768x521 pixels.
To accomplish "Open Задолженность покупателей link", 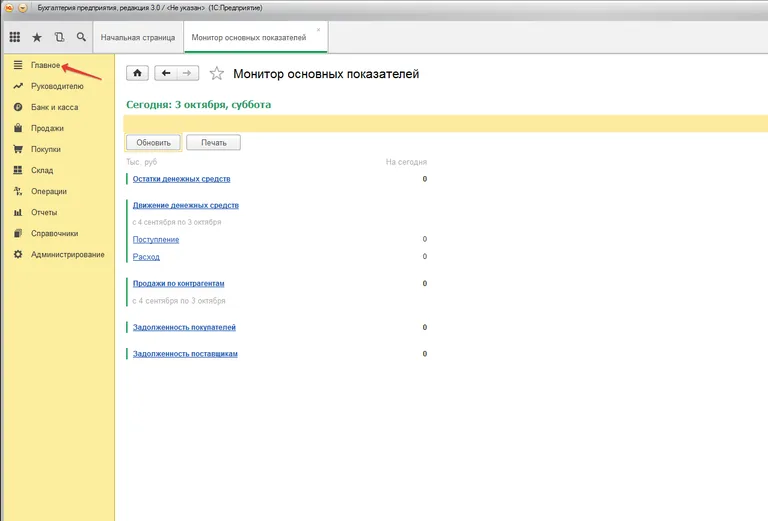I will 184,327.
